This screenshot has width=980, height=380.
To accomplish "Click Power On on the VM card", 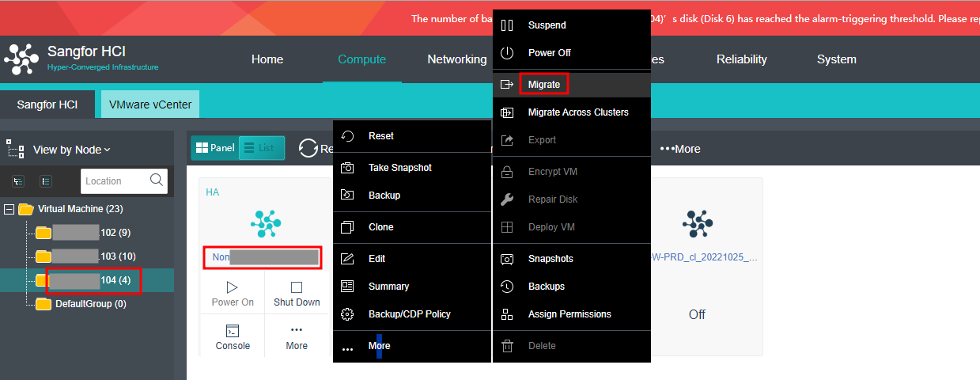I will click(x=233, y=294).
